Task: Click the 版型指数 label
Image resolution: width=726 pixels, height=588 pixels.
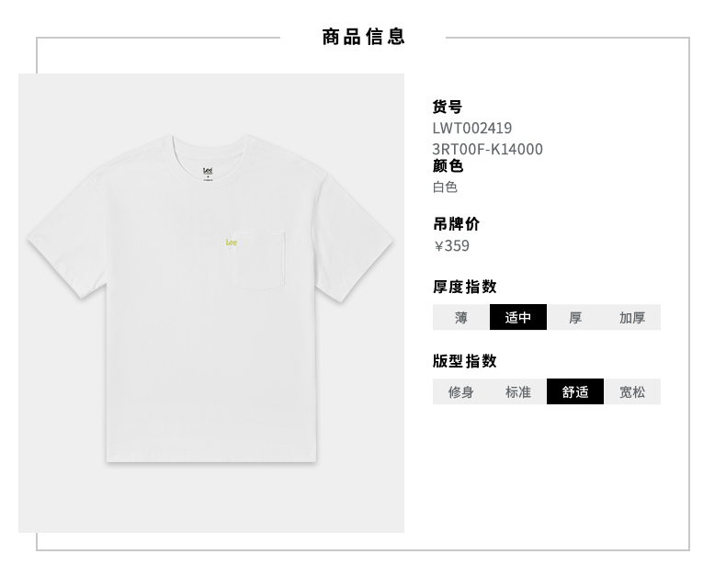Action: (465, 361)
